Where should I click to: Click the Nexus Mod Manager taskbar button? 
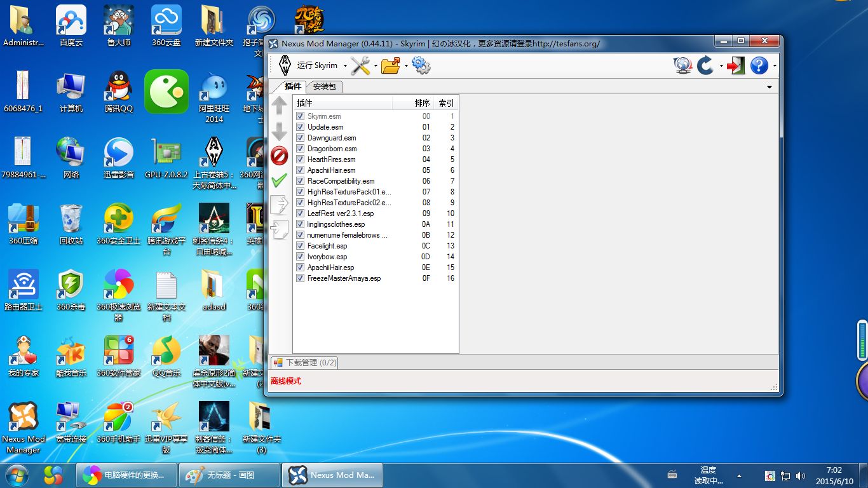tap(332, 475)
